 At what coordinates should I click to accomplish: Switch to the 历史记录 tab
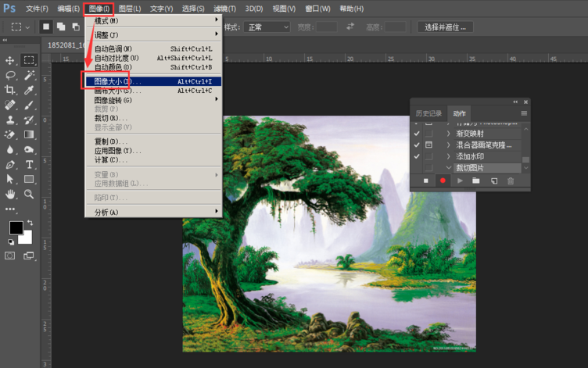[x=428, y=113]
